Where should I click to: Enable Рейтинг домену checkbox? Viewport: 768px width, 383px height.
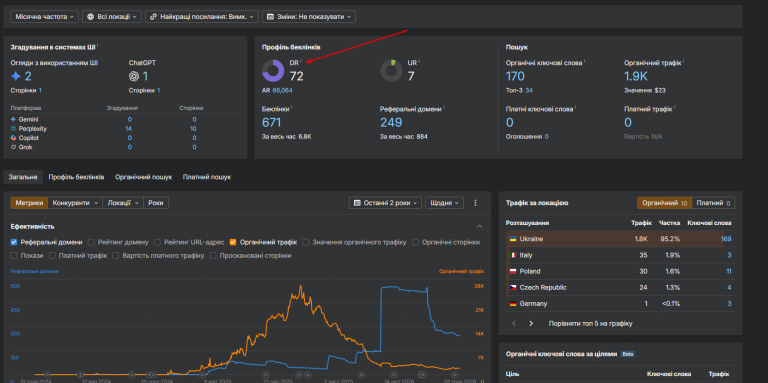point(92,242)
